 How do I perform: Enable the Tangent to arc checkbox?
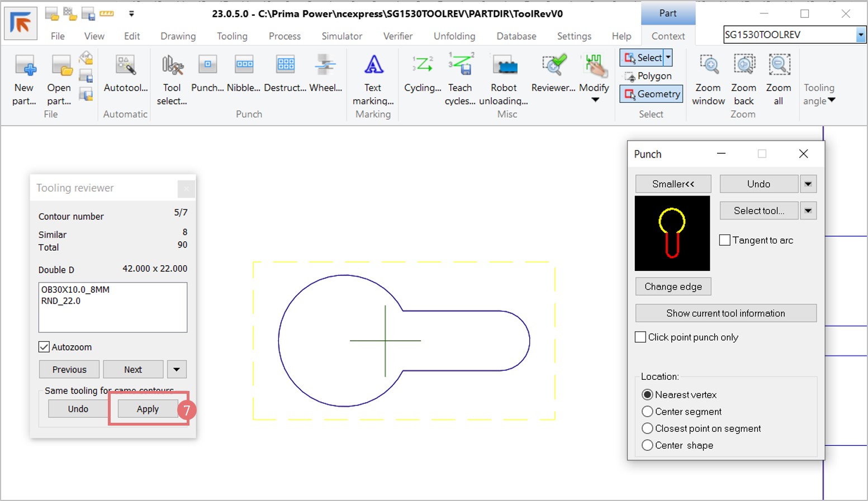tap(725, 240)
